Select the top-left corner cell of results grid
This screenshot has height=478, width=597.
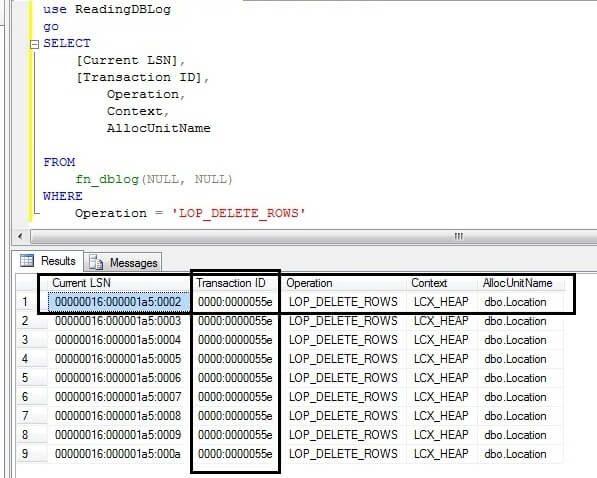32,283
